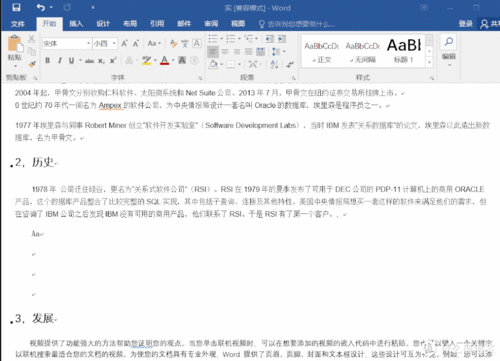500x361 pixels.
Task: Apply the 正文 Normal style
Action: click(322, 51)
